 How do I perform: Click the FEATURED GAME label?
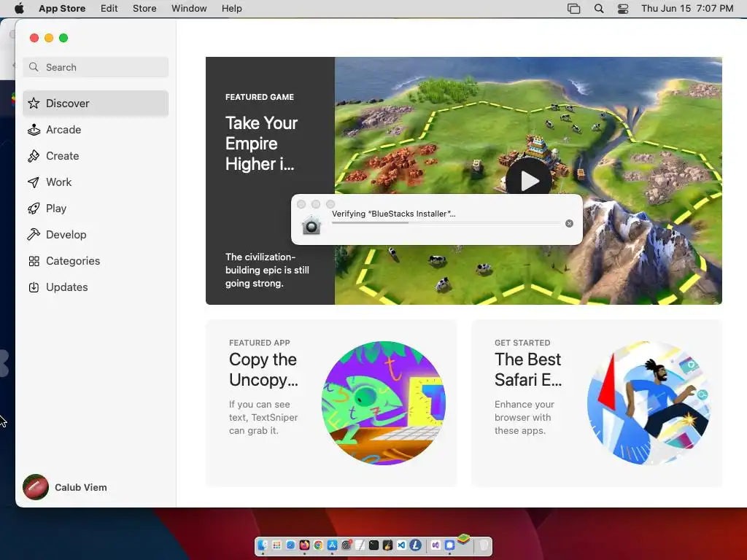tap(260, 97)
